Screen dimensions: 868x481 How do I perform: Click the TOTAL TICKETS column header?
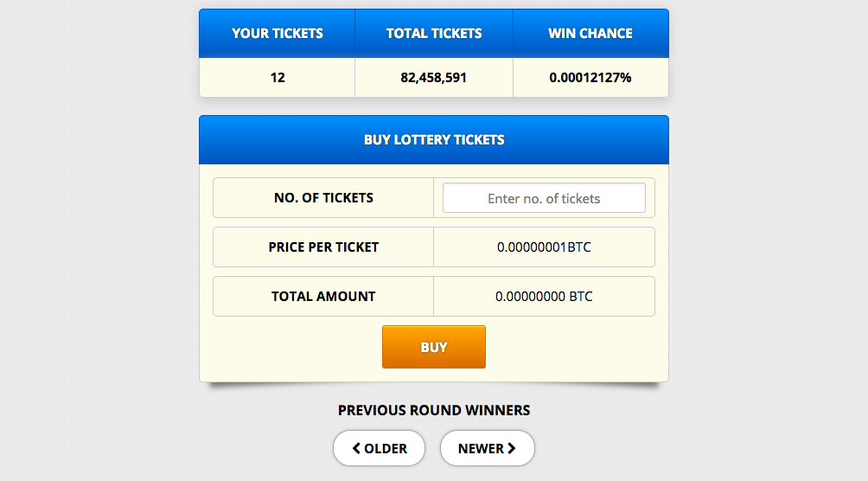click(x=434, y=34)
